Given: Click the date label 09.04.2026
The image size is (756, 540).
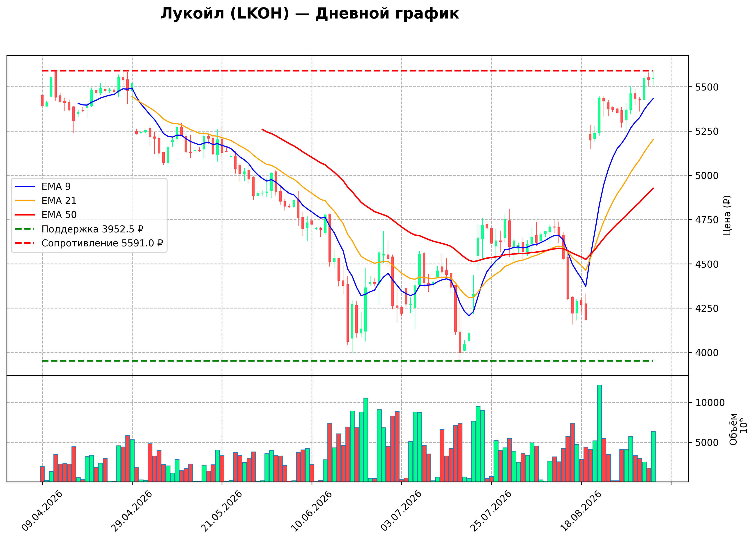Looking at the screenshot, I should coord(42,511).
